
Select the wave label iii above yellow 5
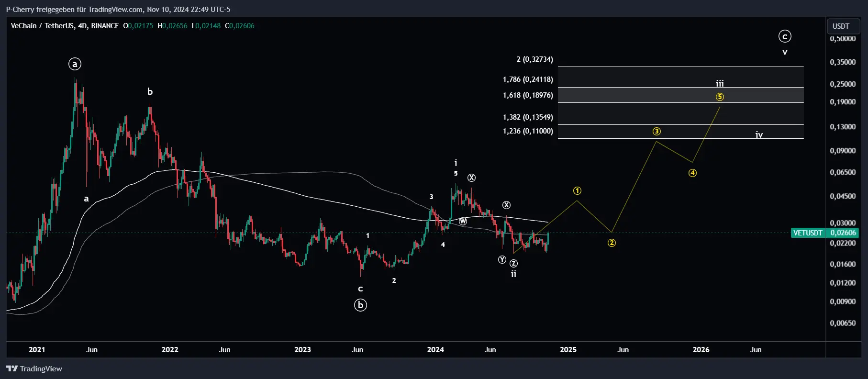[x=720, y=83]
